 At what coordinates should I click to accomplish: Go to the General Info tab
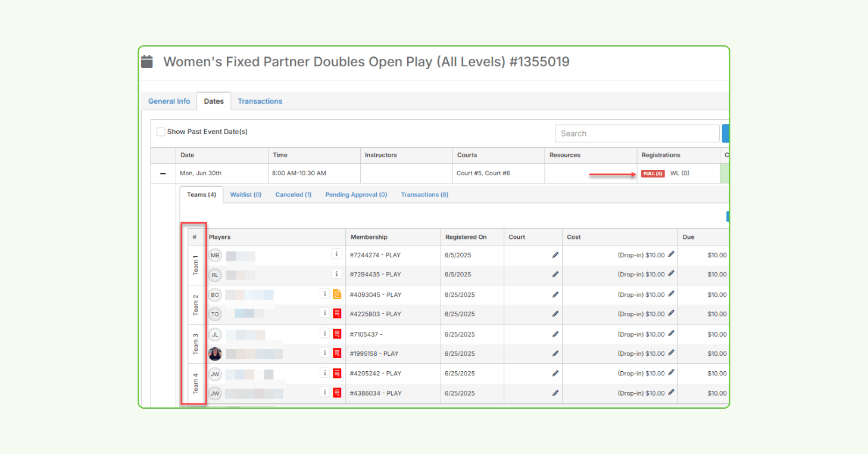pos(169,101)
